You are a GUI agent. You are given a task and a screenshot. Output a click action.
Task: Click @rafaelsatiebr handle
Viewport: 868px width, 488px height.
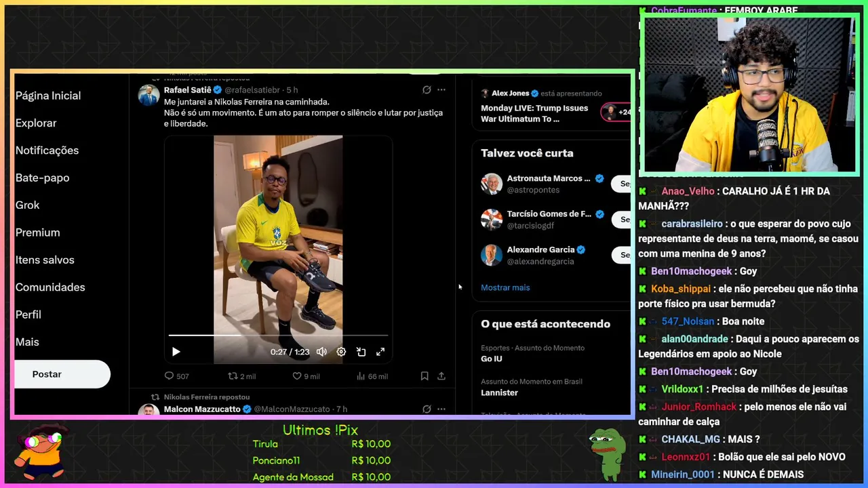click(252, 89)
